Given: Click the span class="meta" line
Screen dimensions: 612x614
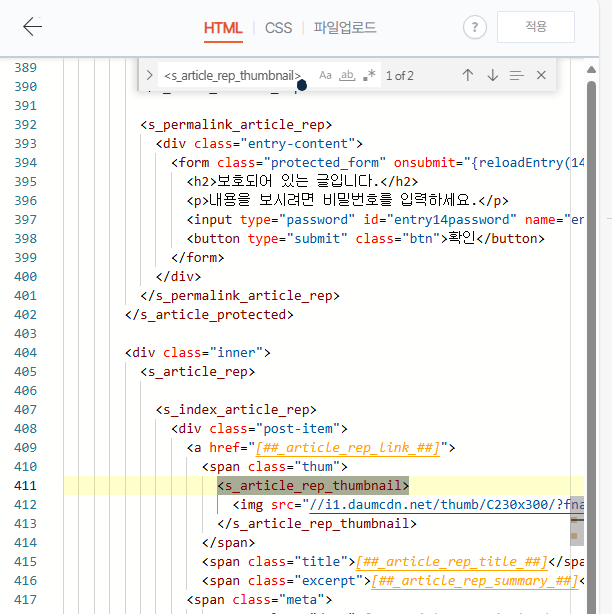Looking at the screenshot, I should coord(259,600).
